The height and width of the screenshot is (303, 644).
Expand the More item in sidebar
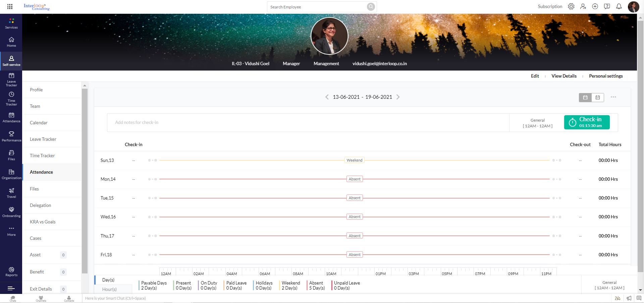(x=11, y=231)
